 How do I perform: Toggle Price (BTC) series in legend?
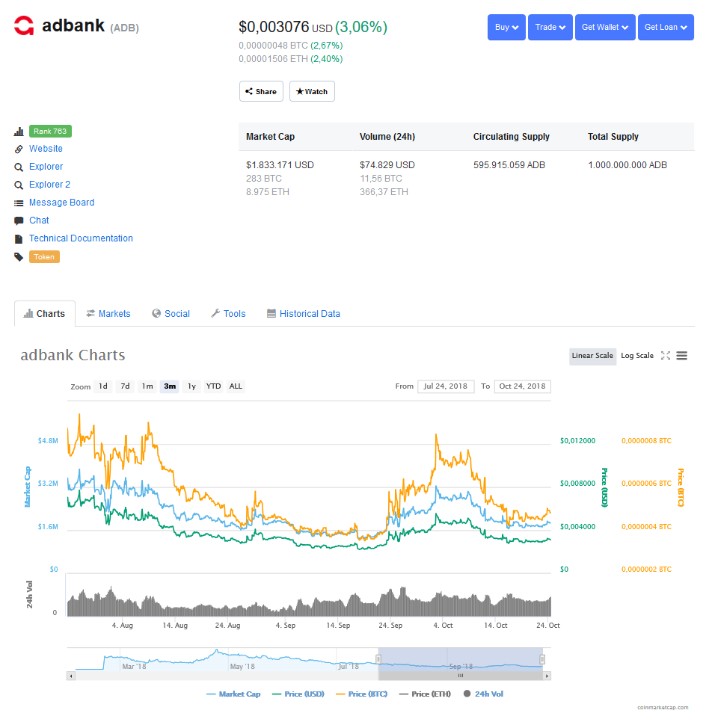point(361,694)
